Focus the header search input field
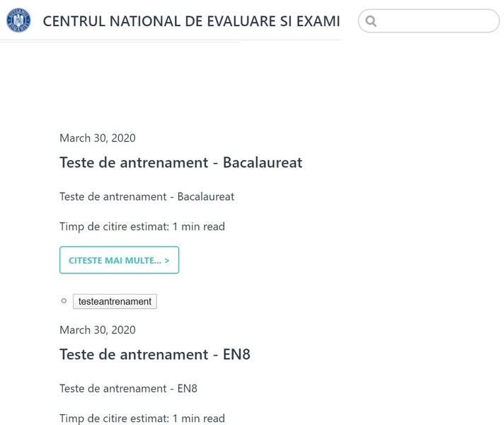The width and height of the screenshot is (504, 425). pos(435,21)
